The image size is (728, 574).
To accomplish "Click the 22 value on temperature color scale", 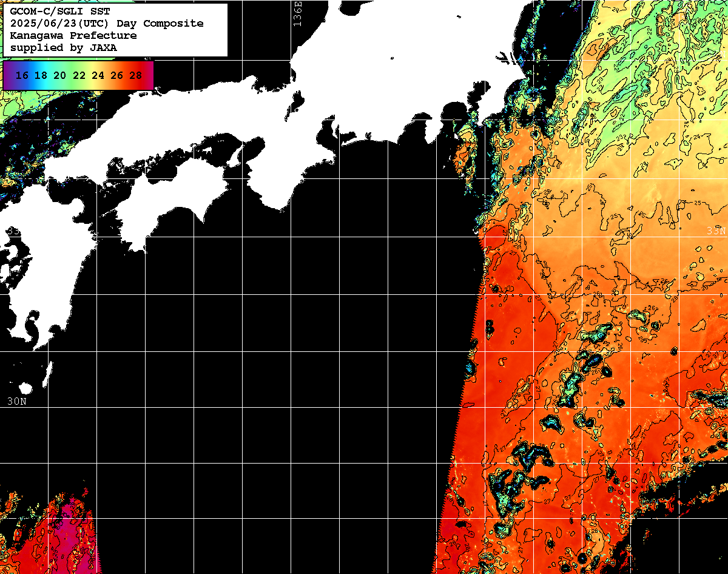I will tap(79, 75).
